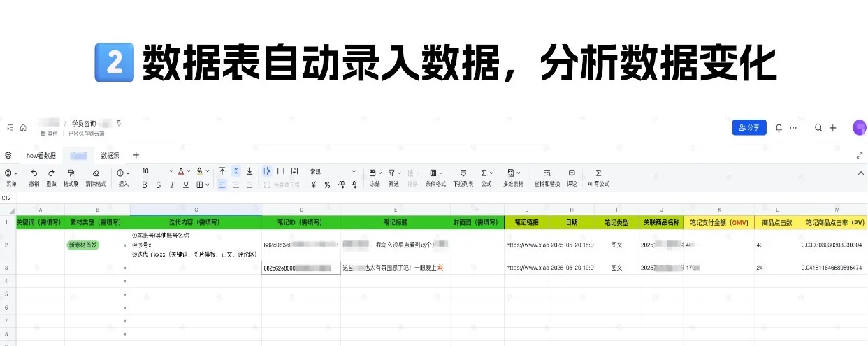The image size is (868, 346).
Task: Click the text clip icon
Action: click(281, 171)
